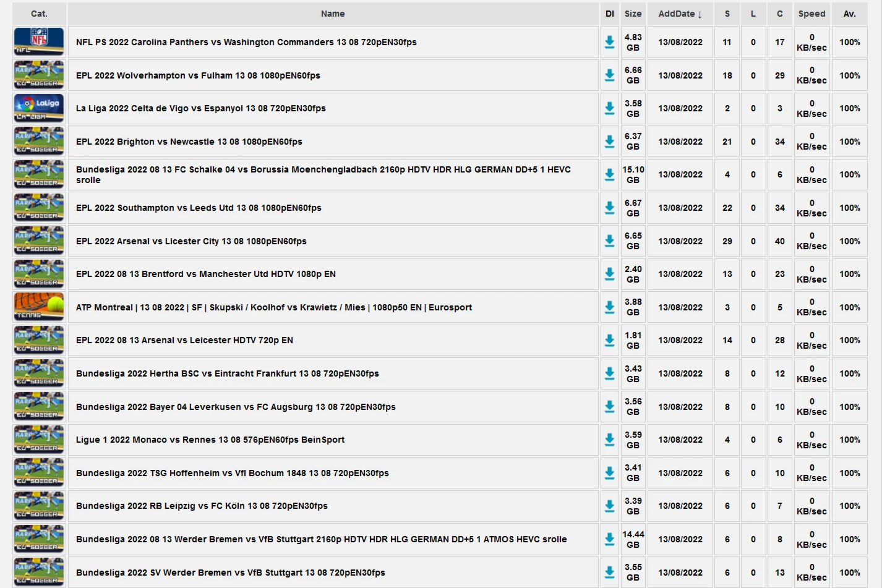The width and height of the screenshot is (882, 588).
Task: Open EPL 2022 Wolverhampton vs Fulham link
Action: 198,75
